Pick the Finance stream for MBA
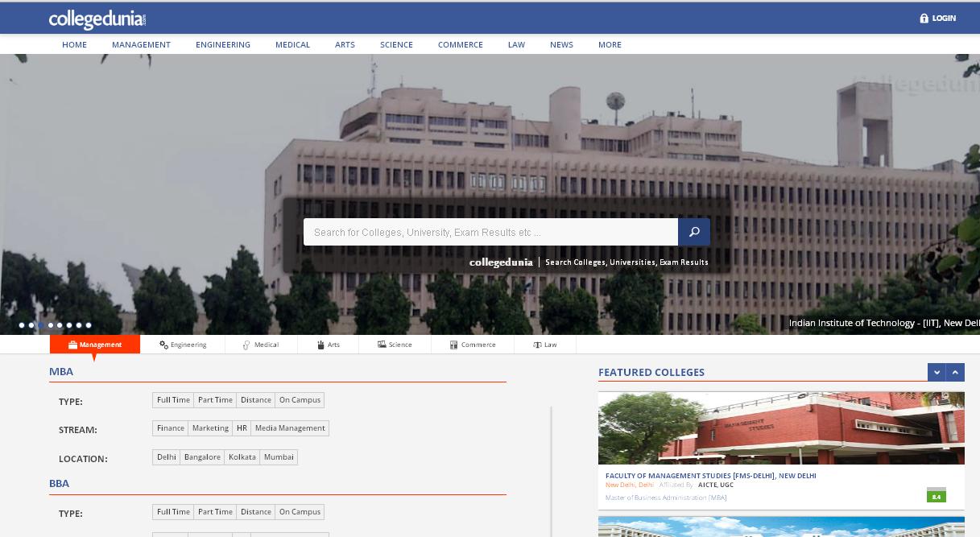 (x=171, y=428)
